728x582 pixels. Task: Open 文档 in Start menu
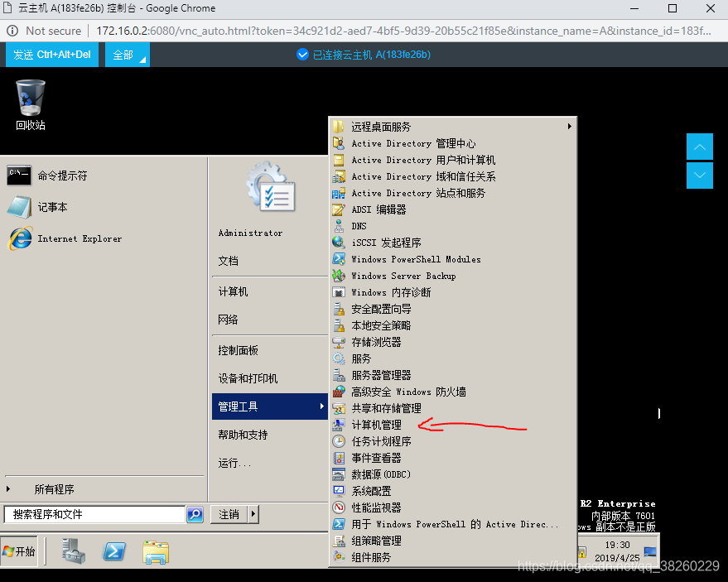click(269, 261)
